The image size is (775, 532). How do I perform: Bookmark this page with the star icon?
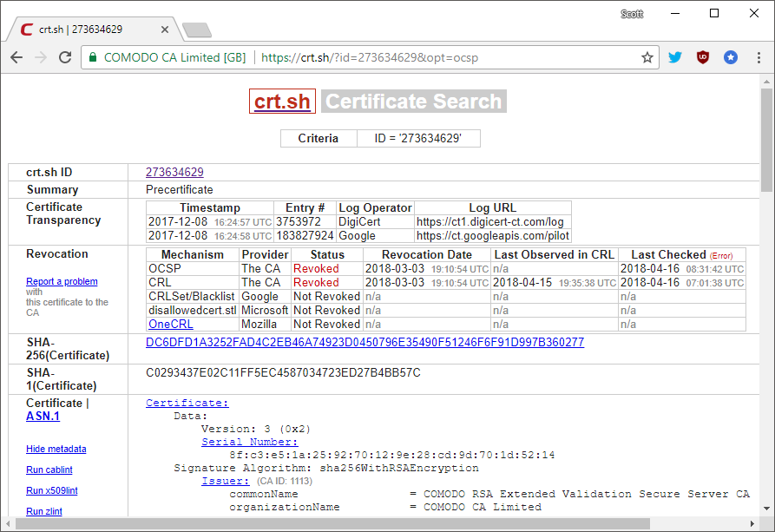(647, 57)
